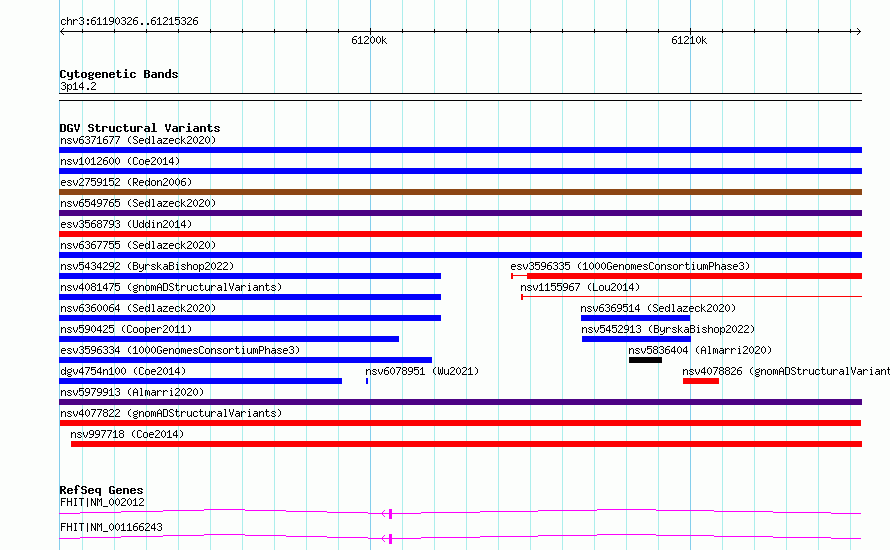The height and width of the screenshot is (550, 890).
Task: Click the 3p14.2 band label
Action: [x=78, y=86]
